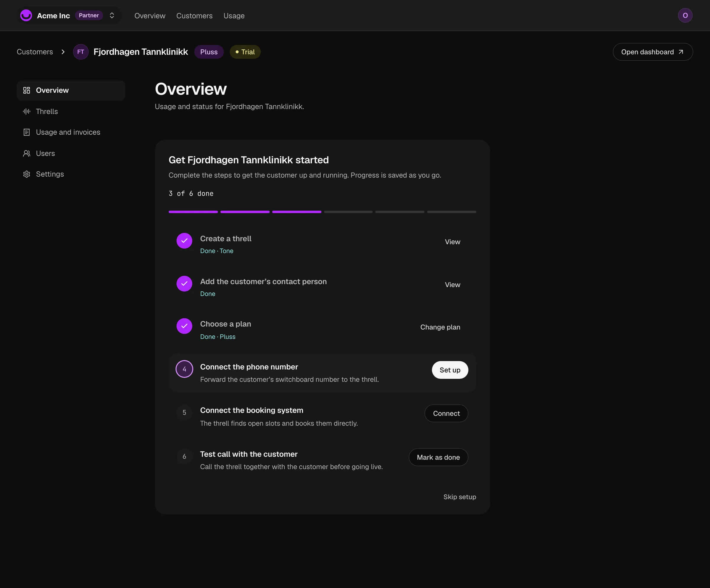This screenshot has width=710, height=588.
Task: Click the Pluss plan badge
Action: click(209, 52)
